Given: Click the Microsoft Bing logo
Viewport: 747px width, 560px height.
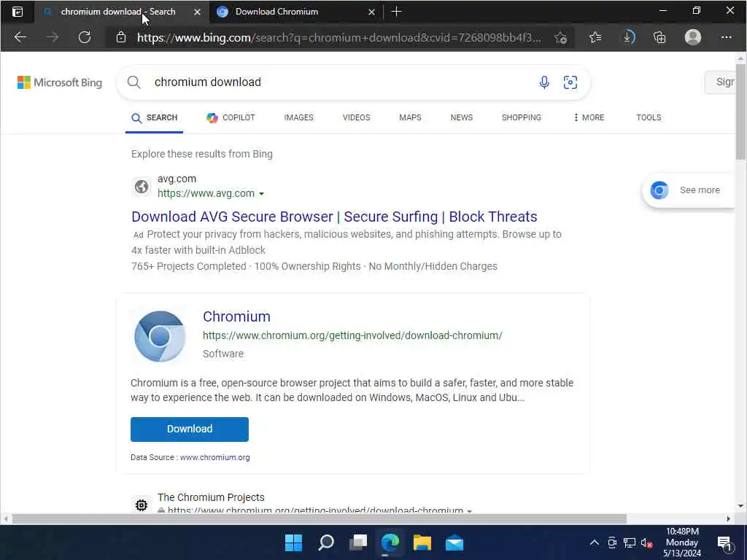Looking at the screenshot, I should tap(60, 82).
